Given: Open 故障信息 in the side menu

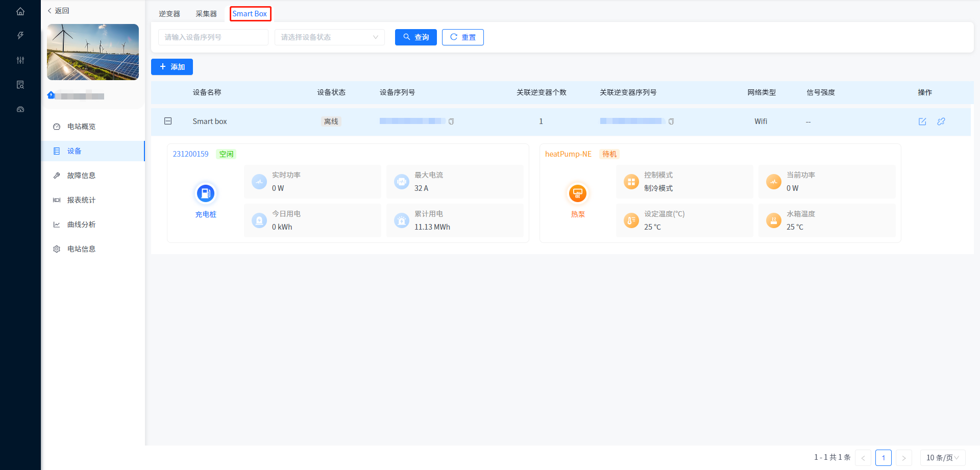Looking at the screenshot, I should 81,176.
